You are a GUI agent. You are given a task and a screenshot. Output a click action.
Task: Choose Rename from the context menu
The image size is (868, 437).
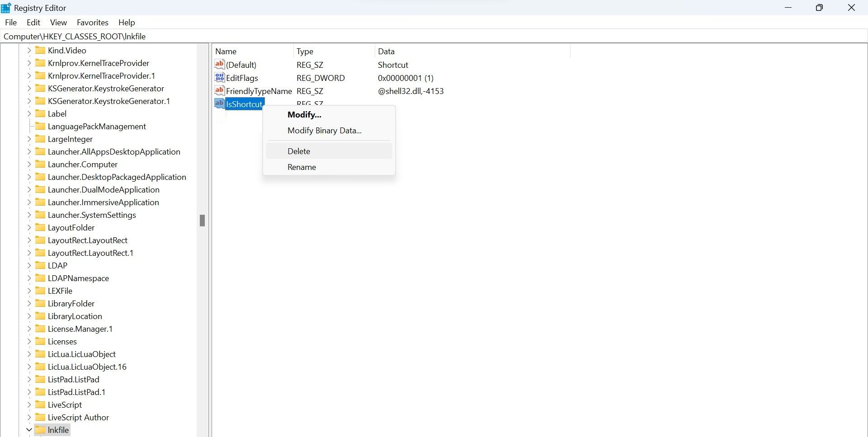329,167
